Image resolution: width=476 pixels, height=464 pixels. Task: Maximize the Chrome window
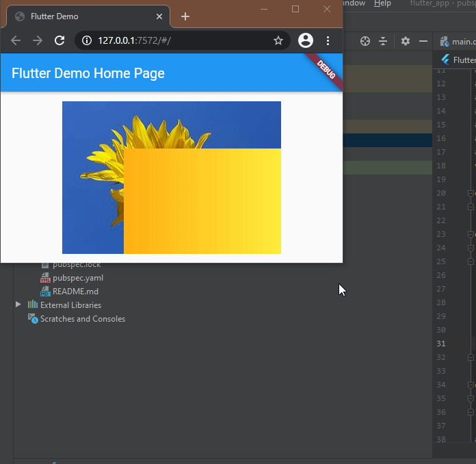295,9
